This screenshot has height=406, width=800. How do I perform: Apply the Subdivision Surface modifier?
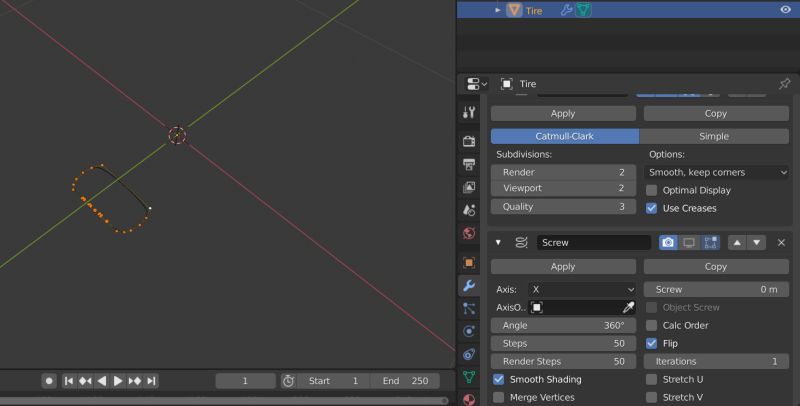tap(563, 114)
